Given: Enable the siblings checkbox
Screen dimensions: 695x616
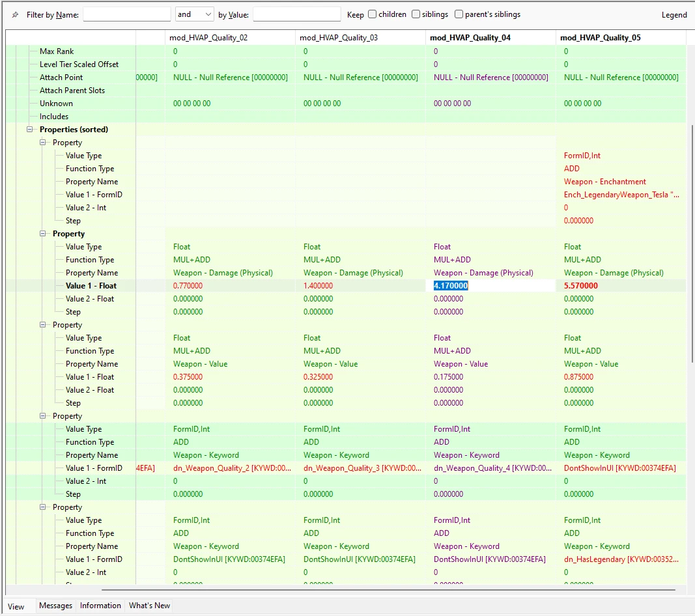Looking at the screenshot, I should click(416, 14).
